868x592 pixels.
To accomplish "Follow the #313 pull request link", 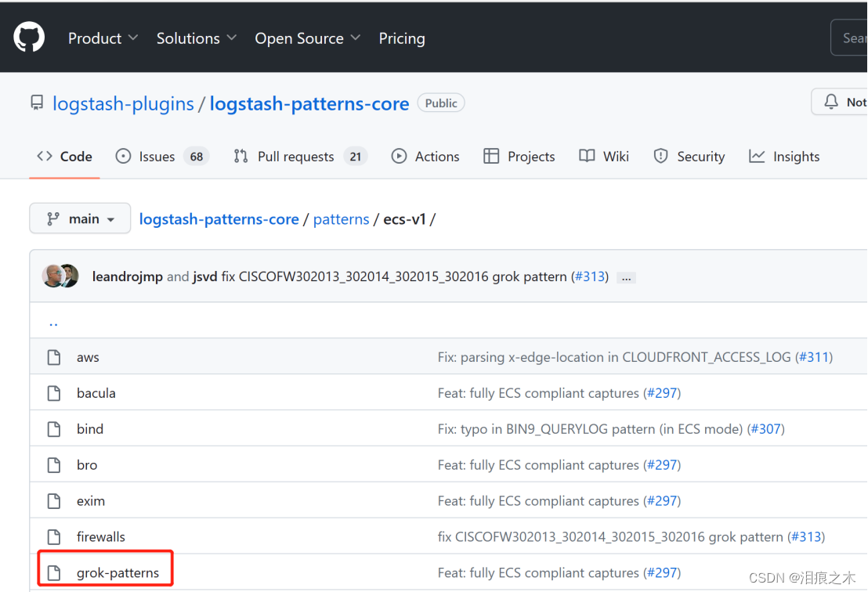I will tap(590, 276).
